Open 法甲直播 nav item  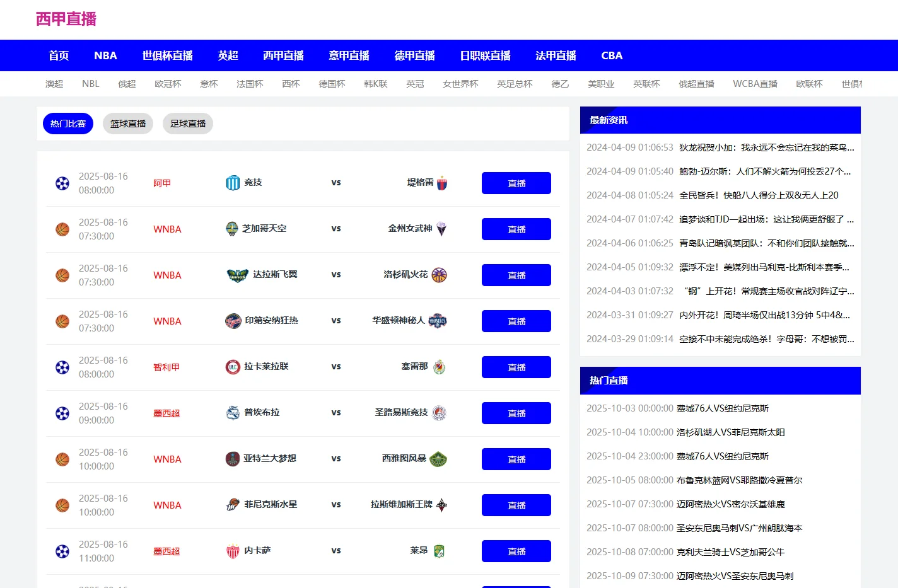(x=556, y=55)
